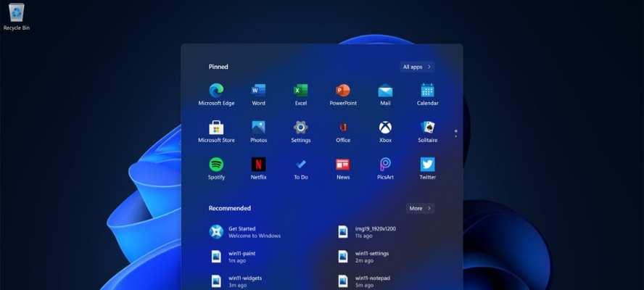Open the To Do app
Screen dimensions: 644x290
301,168
